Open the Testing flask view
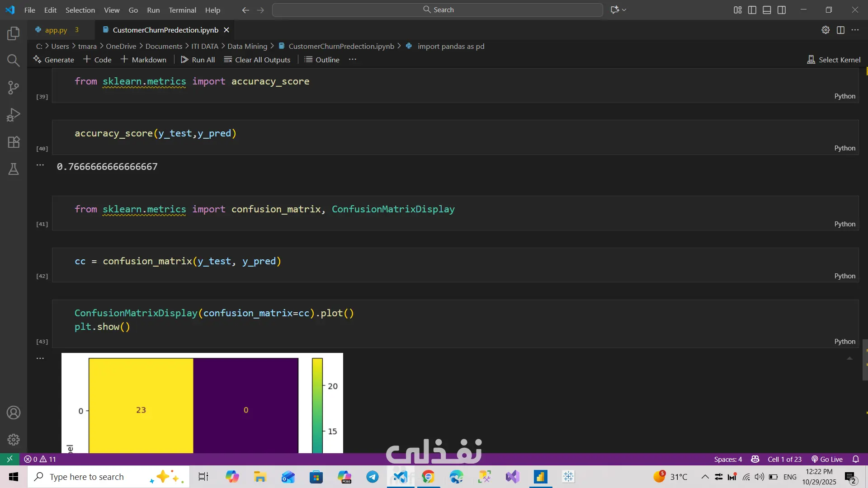This screenshot has width=868, height=488. click(14, 169)
